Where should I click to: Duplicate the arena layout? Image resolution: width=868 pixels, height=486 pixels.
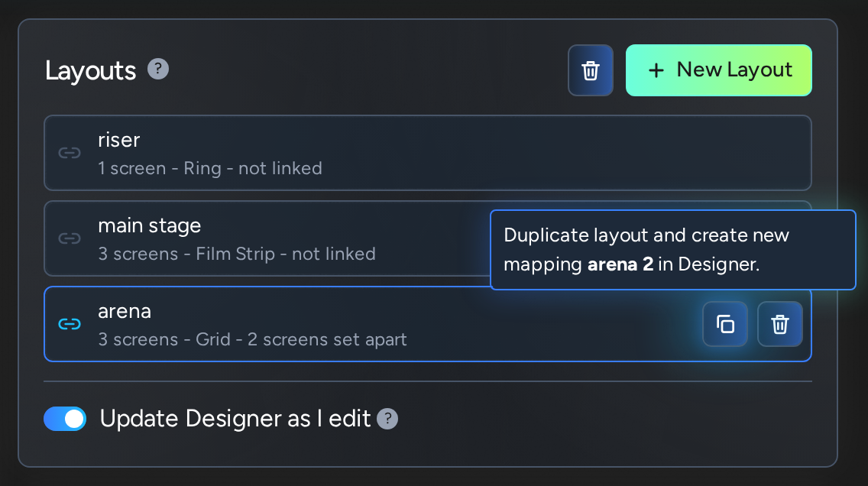pos(725,324)
